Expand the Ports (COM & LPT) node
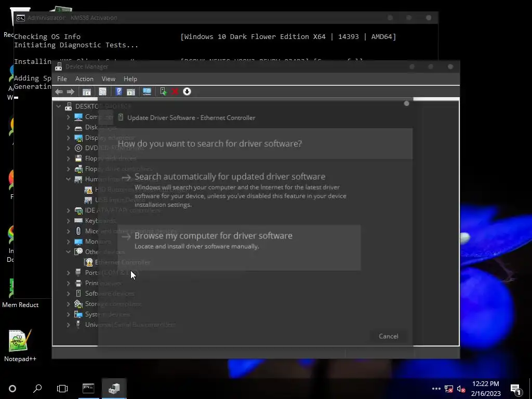The width and height of the screenshot is (532, 399). pyautogui.click(x=68, y=272)
